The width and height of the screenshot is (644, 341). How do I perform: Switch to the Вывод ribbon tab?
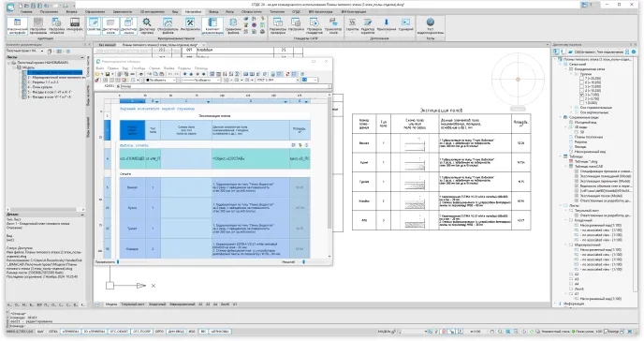(x=213, y=12)
